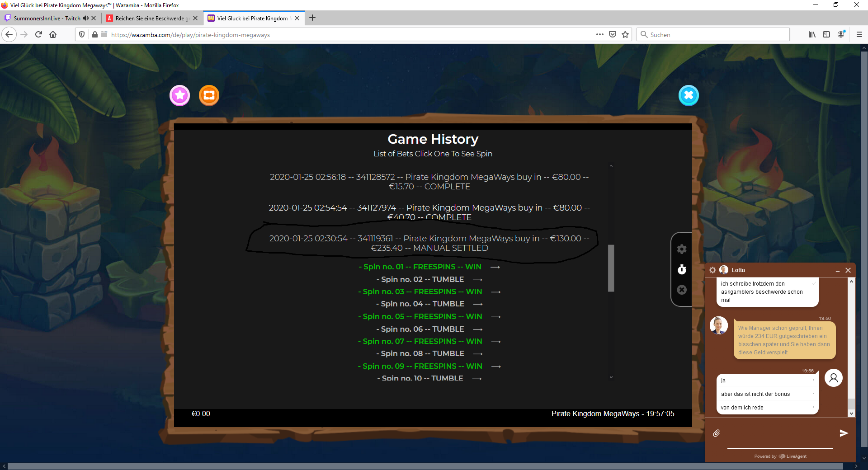View Spin no. 01 FREESPINS WIN

point(429,267)
